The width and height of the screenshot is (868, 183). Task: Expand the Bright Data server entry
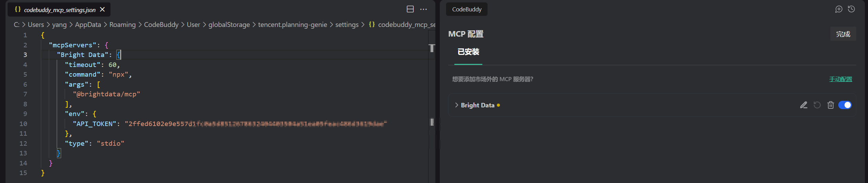(x=456, y=105)
